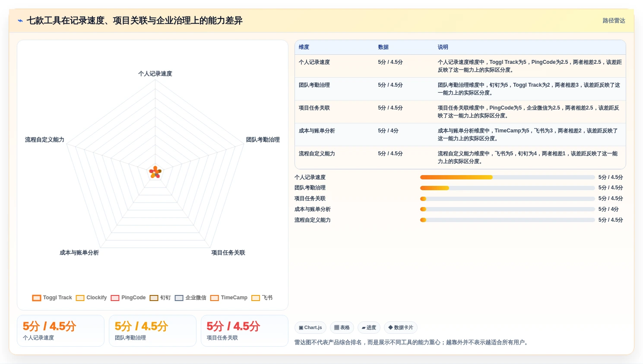Click the 路径雷达 label in the header

coord(614,21)
